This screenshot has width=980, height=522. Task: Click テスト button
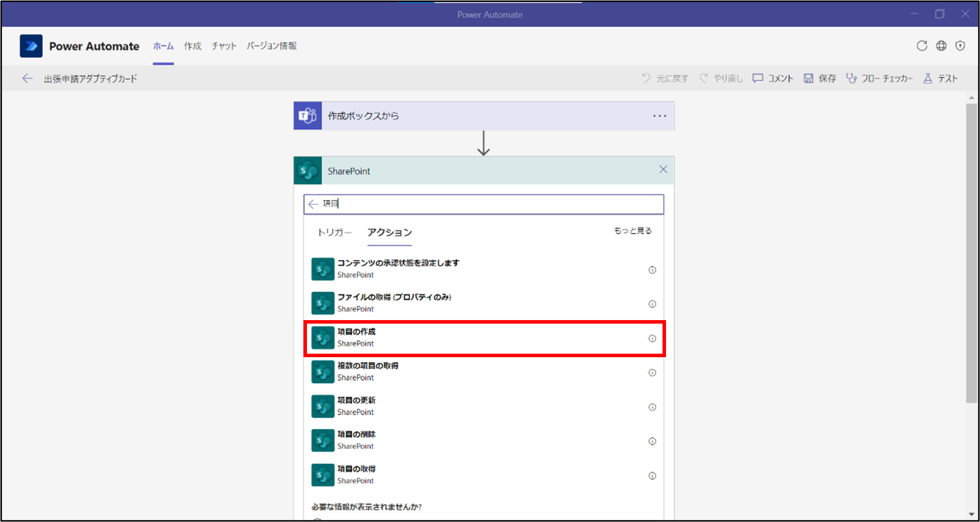pyautogui.click(x=940, y=78)
